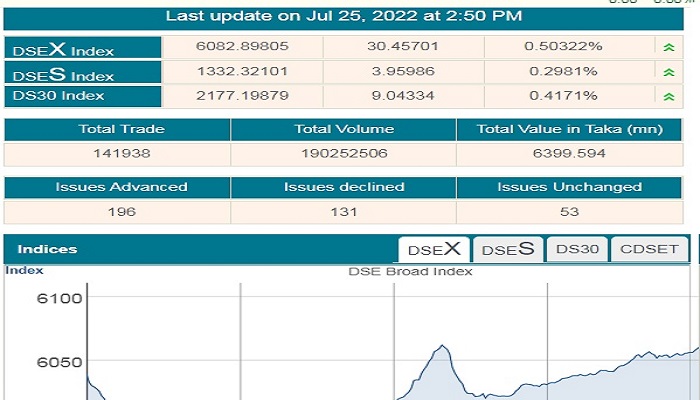This screenshot has width=700, height=400.
Task: Switch to the DSES chart tab
Action: click(508, 249)
